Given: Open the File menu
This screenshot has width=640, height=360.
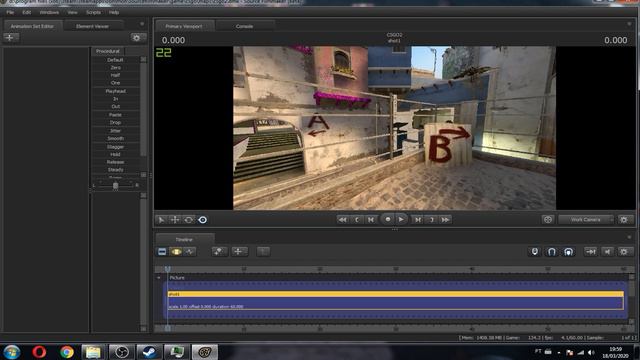Looking at the screenshot, I should (10, 12).
